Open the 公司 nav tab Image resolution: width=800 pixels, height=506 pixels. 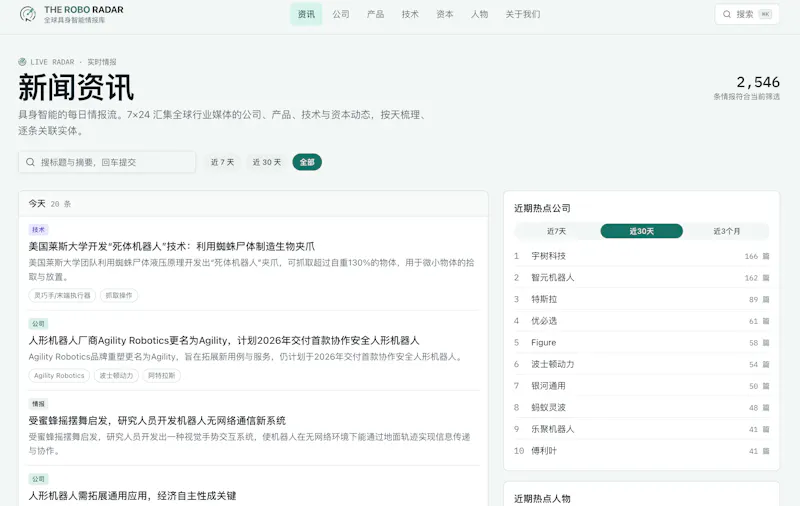click(341, 14)
